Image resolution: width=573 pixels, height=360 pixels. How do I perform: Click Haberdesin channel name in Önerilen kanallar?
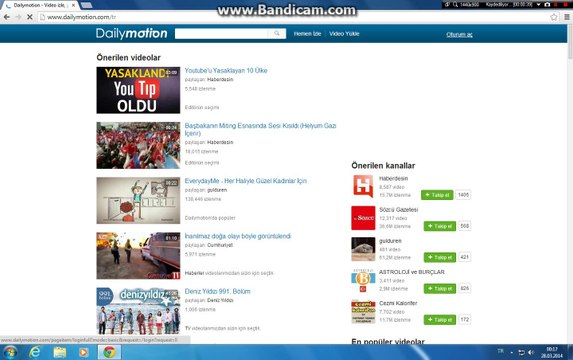(394, 178)
